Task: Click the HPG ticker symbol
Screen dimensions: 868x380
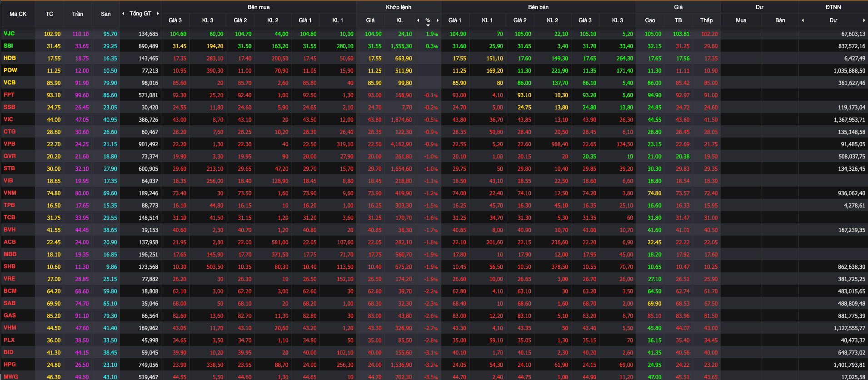Action: [10, 365]
